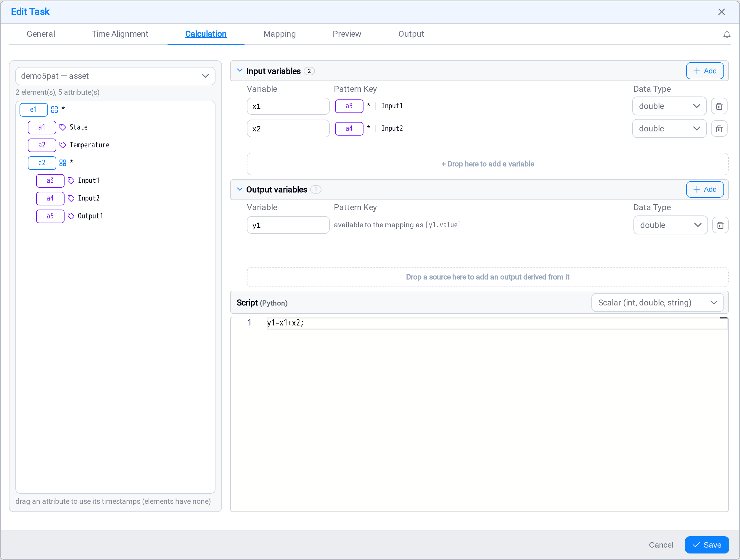This screenshot has height=560, width=740.
Task: Select the e2 element badge
Action: tap(42, 163)
